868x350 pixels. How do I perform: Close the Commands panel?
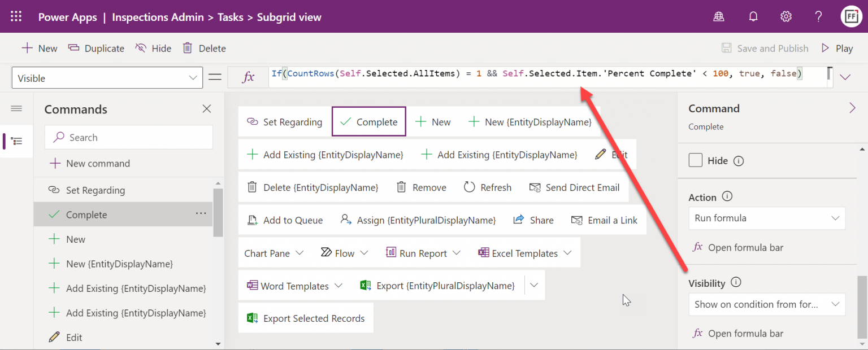coord(207,109)
